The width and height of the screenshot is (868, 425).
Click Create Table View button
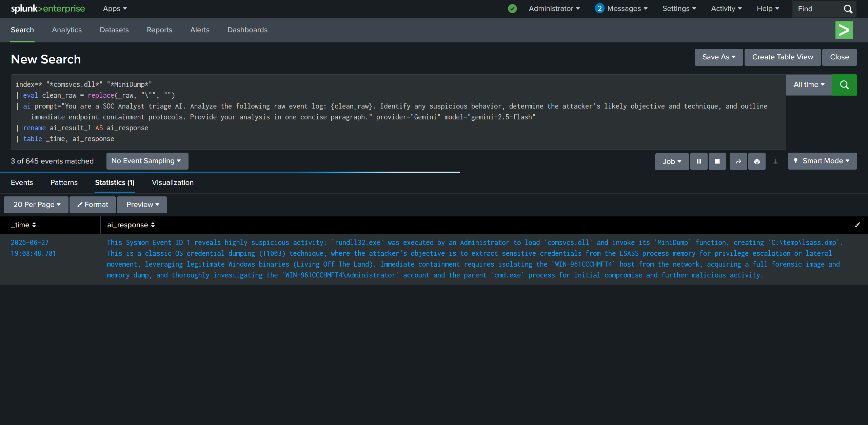tap(783, 57)
